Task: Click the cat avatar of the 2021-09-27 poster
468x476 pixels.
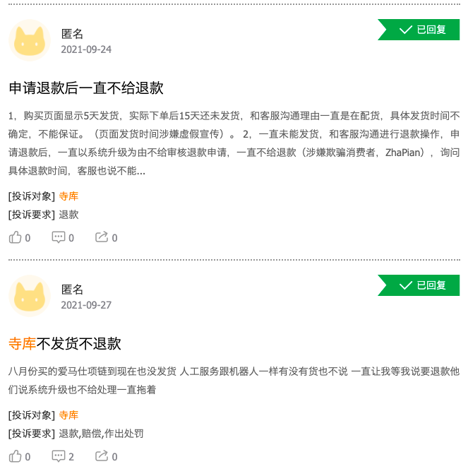Action: pyautogui.click(x=30, y=296)
